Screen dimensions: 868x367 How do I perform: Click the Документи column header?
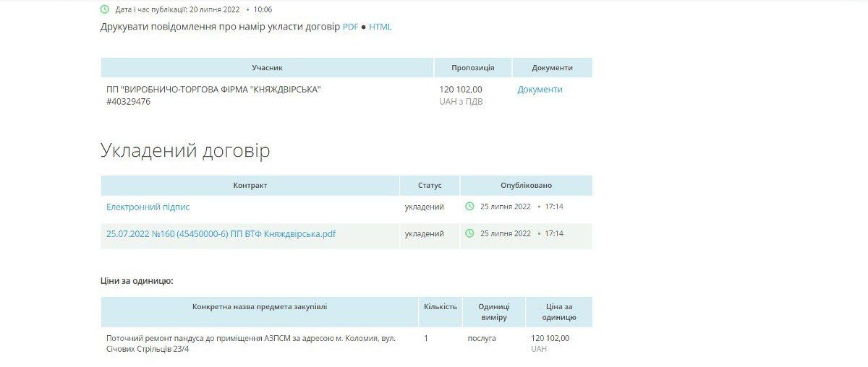[552, 68]
